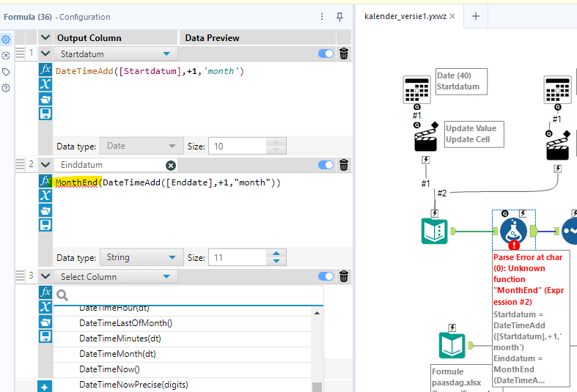Click the Einddatum MonthEnd expression editor
This screenshot has width=577, height=392.
tap(202, 210)
